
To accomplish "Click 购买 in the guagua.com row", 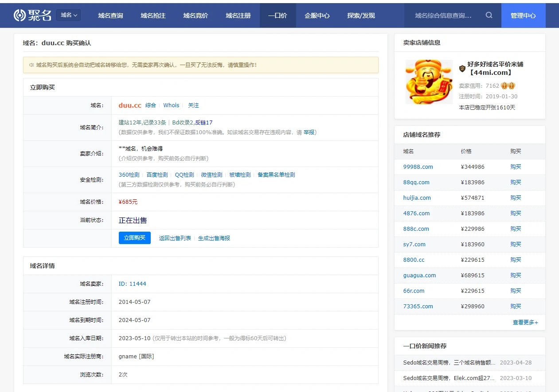I will 516,276.
